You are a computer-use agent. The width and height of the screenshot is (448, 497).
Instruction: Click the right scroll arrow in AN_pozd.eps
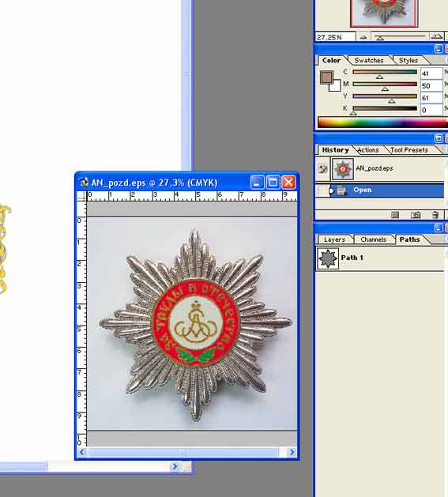[292, 452]
